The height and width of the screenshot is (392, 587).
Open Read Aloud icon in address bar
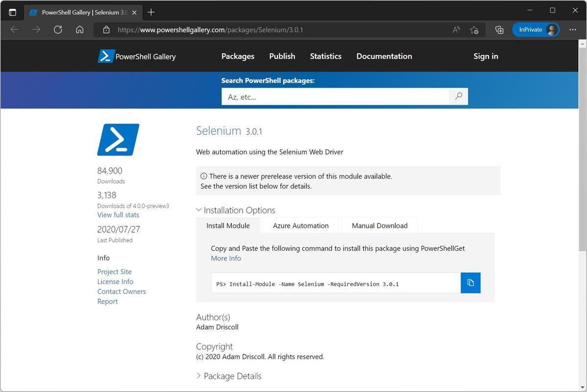pyautogui.click(x=456, y=30)
